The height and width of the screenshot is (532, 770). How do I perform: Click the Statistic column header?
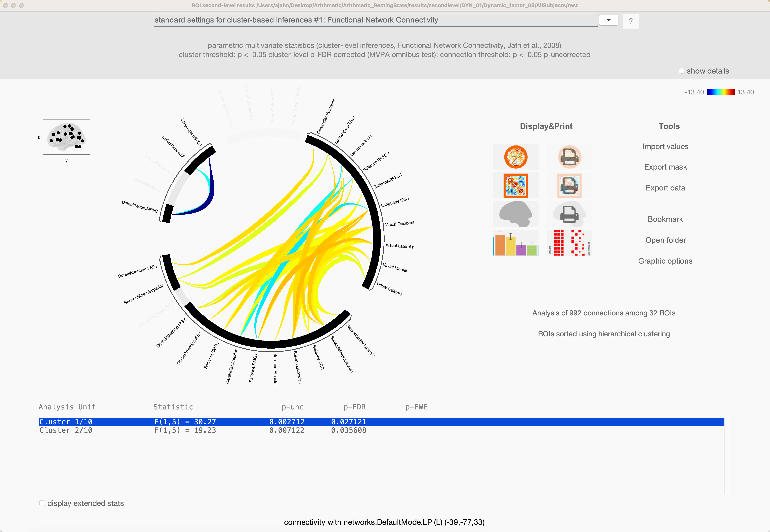[173, 407]
